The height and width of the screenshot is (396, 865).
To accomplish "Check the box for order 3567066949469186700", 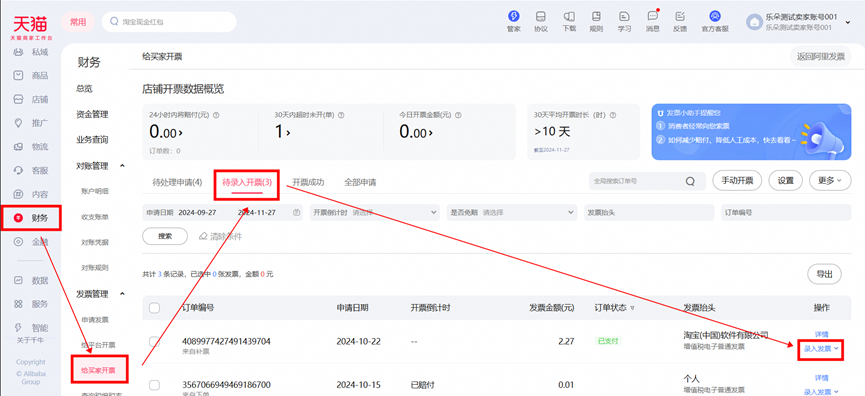I will (155, 385).
